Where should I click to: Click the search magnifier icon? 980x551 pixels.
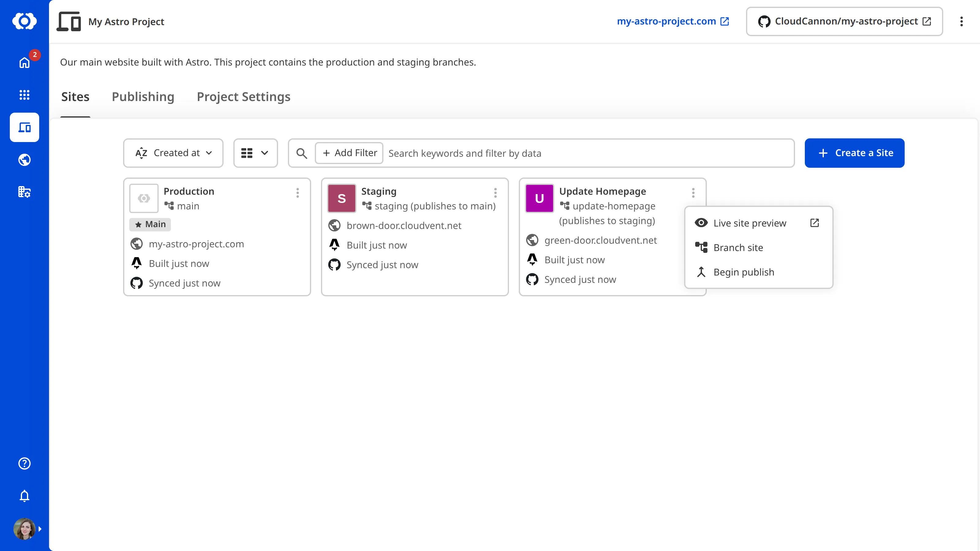pos(302,153)
